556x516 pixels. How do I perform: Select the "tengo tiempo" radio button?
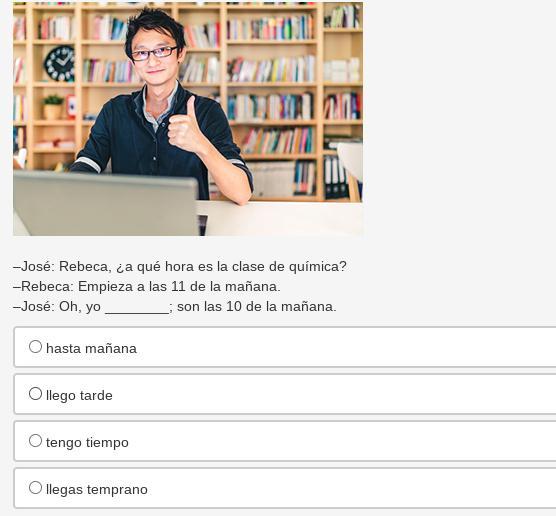[35, 441]
